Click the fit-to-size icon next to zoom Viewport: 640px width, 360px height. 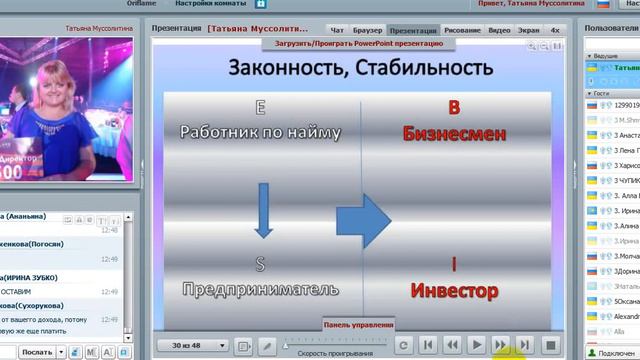(556, 47)
